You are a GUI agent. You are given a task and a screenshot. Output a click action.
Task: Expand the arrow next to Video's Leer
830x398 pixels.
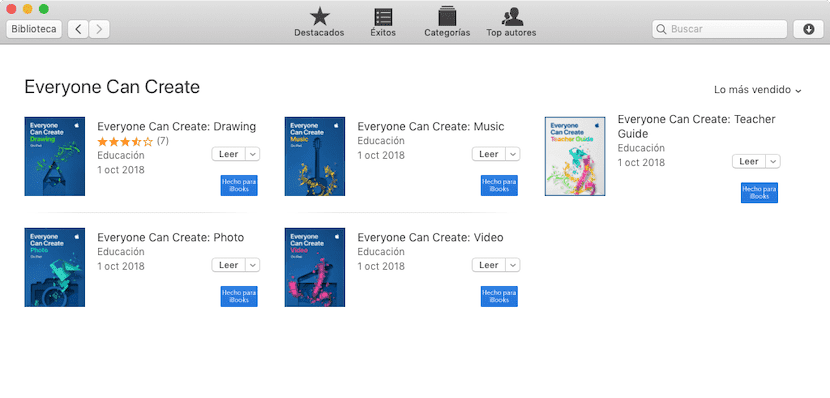pos(513,265)
